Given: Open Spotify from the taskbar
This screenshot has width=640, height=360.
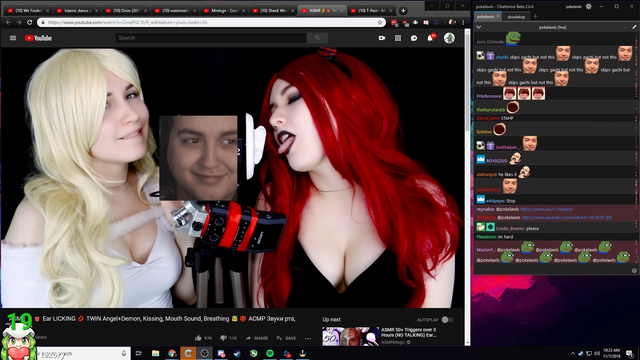Looking at the screenshot, I should point(270,353).
